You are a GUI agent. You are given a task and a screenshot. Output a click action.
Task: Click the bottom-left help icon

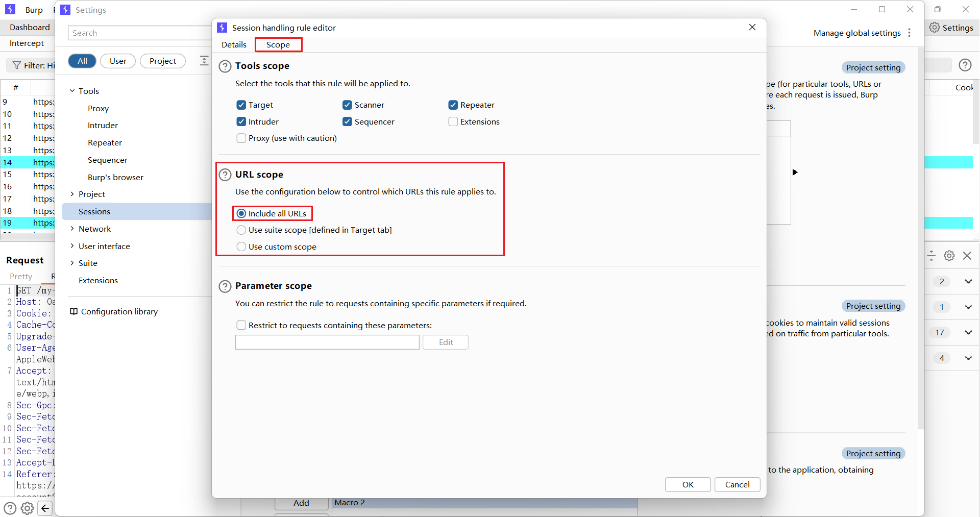(10, 508)
